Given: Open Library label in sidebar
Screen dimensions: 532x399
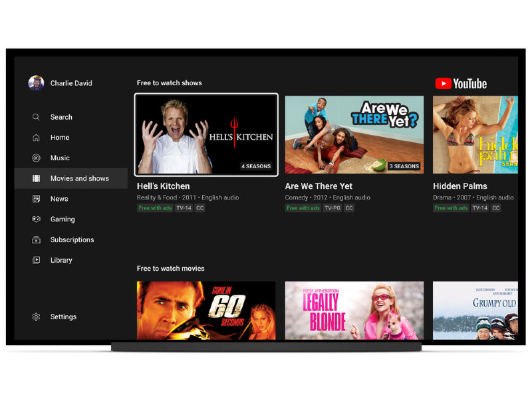Looking at the screenshot, I should 61,260.
